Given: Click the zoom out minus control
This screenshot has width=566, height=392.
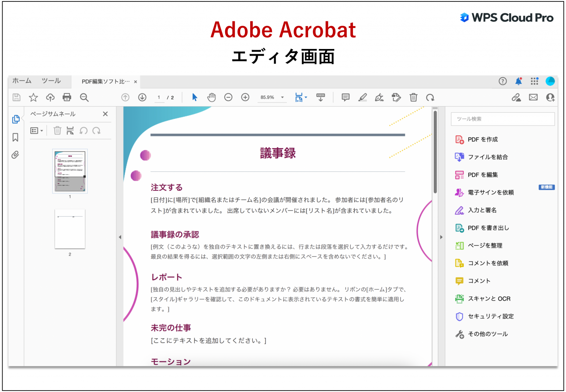Looking at the screenshot, I should pos(228,97).
